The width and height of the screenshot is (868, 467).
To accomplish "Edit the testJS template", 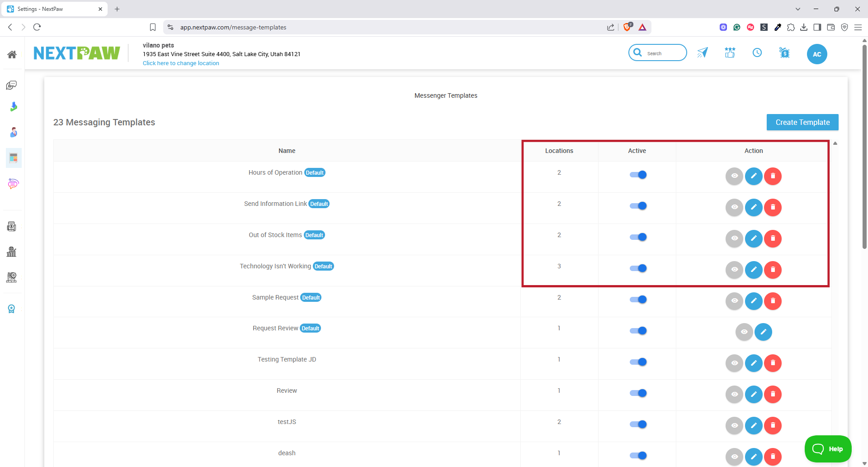I will [754, 425].
